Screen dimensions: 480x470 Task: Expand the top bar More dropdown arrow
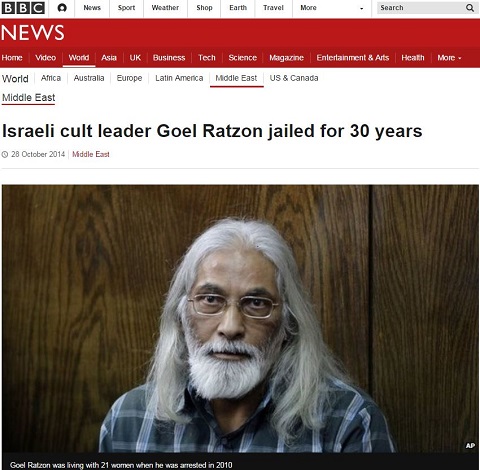[x=362, y=9]
